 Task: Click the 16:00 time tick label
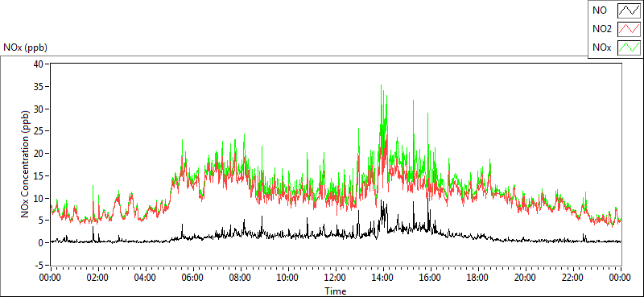click(431, 278)
